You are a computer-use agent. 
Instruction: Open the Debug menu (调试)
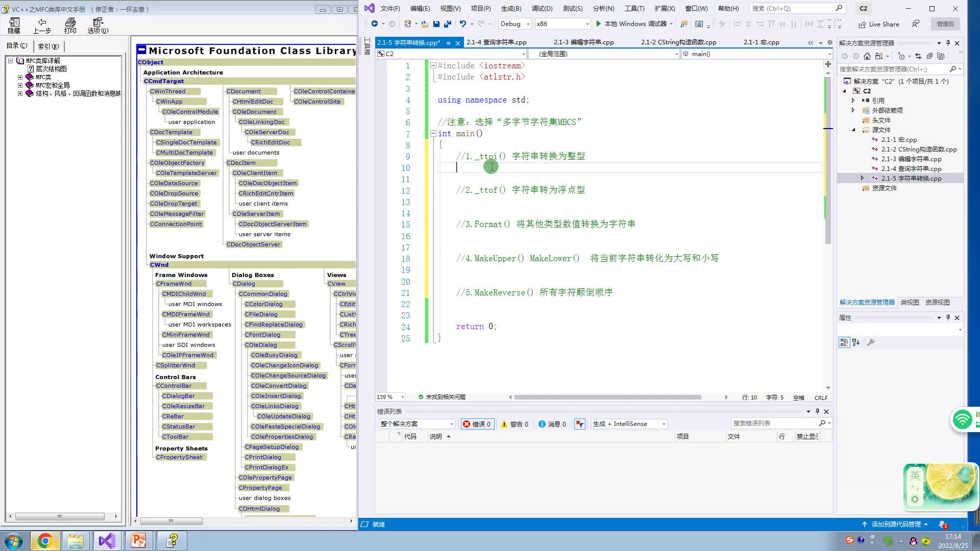point(542,9)
